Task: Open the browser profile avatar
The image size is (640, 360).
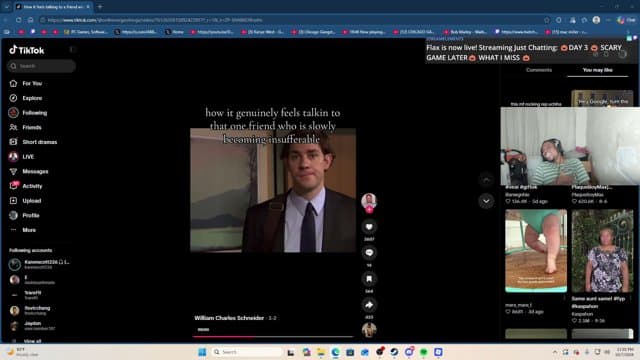Action: [596, 20]
